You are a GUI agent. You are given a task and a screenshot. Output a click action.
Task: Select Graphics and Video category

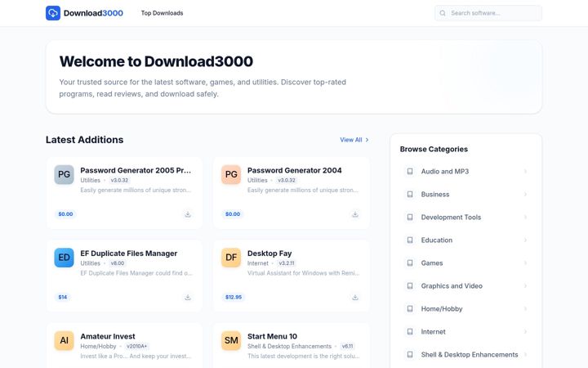[x=466, y=286]
